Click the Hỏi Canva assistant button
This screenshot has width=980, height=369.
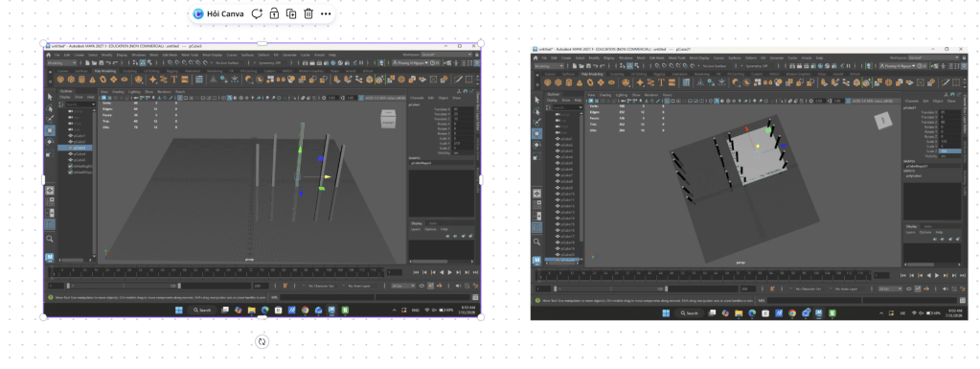pyautogui.click(x=218, y=13)
